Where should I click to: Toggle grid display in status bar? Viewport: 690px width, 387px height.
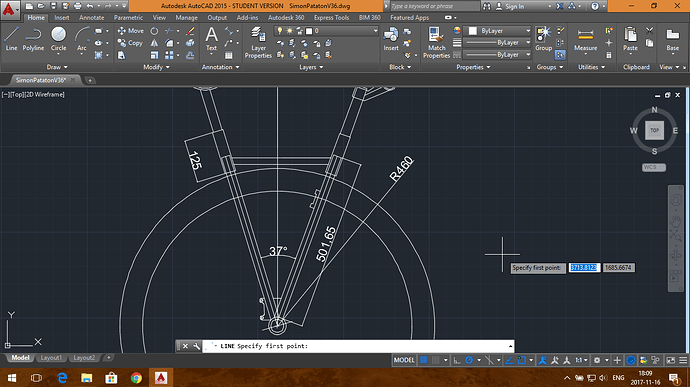pyautogui.click(x=424, y=360)
